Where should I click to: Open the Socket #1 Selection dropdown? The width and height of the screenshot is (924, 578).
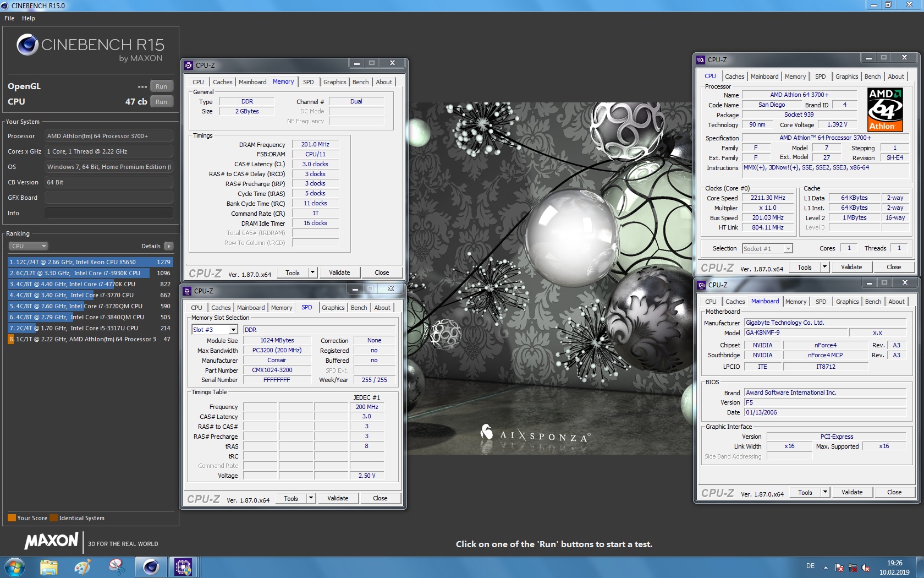pos(788,249)
